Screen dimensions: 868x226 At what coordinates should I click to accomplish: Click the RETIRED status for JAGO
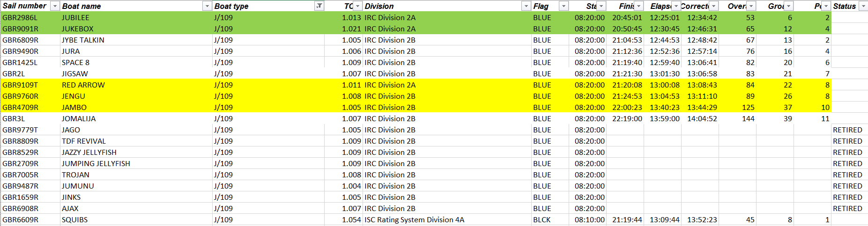pyautogui.click(x=847, y=130)
